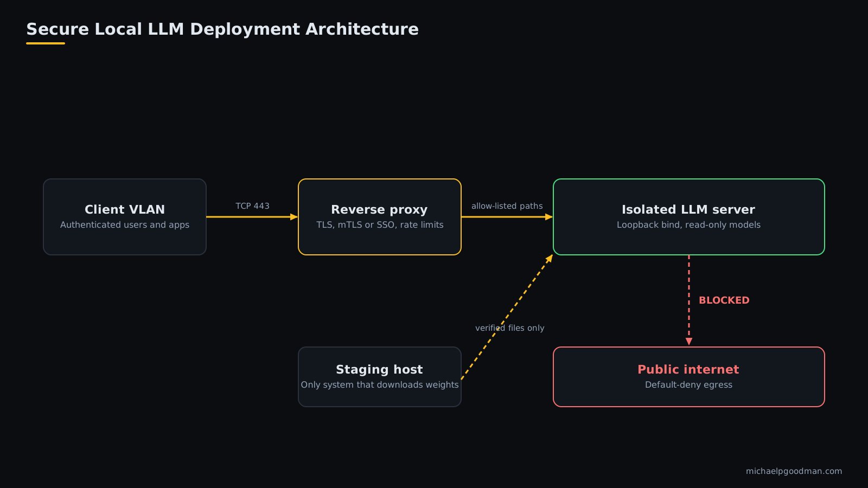The width and height of the screenshot is (868, 488).
Task: Click the Public internet box
Action: [x=689, y=377]
